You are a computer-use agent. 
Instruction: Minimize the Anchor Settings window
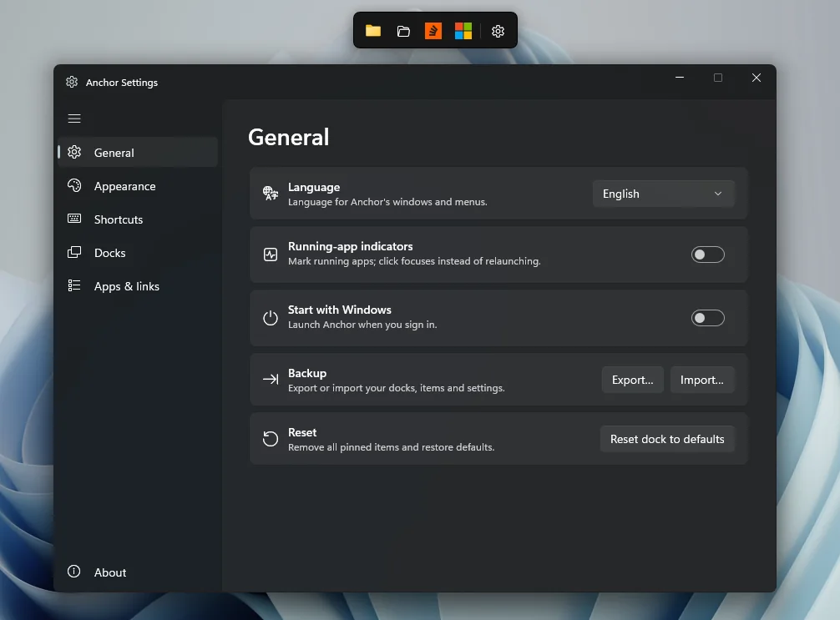(680, 78)
